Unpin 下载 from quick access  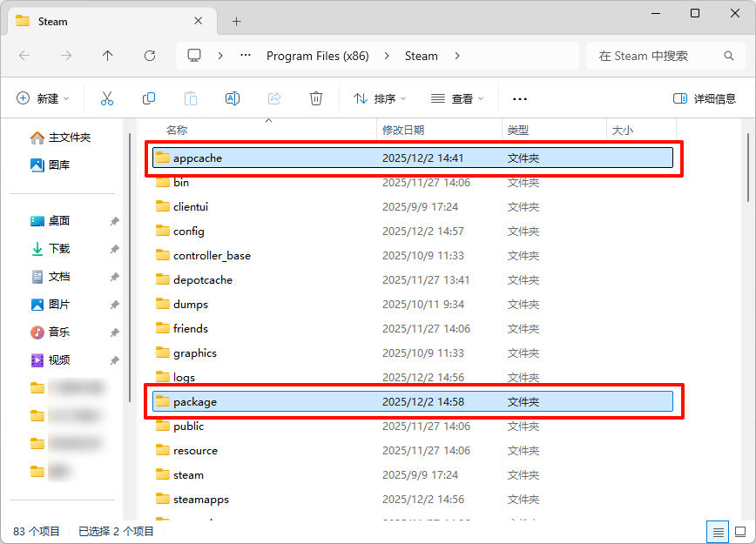115,249
